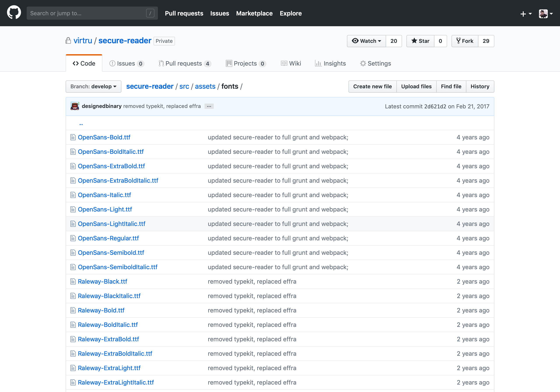Screen dimensions: 560x392
Task: Open the Branch: develop dropdown
Action: [x=93, y=87]
